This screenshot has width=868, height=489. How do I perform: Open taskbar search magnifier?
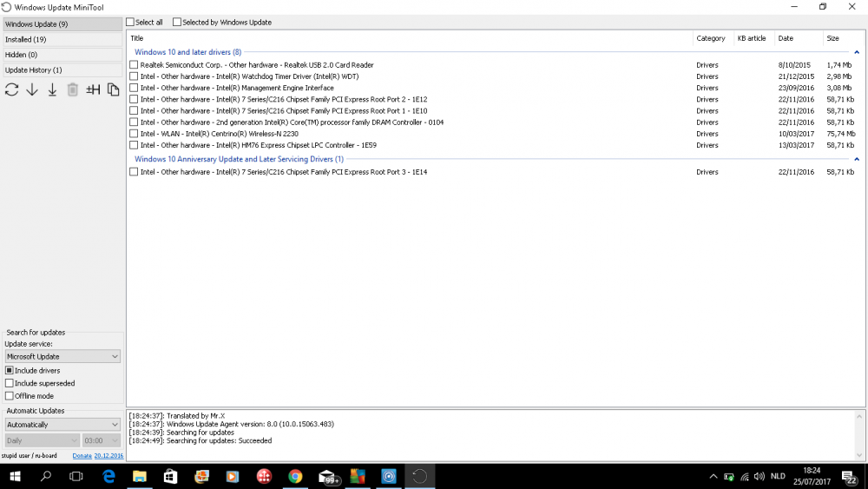(46, 476)
